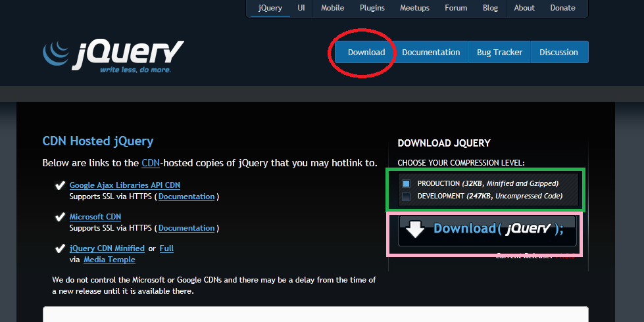Image resolution: width=644 pixels, height=322 pixels.
Task: Open Documentation link under Google CDN
Action: pos(186,196)
